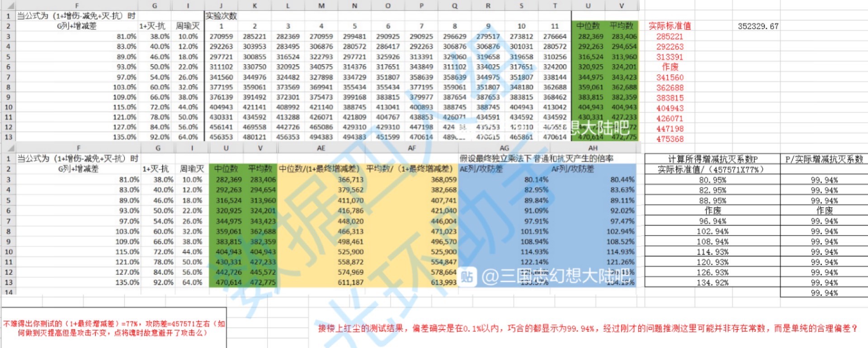Click the red 实际标准值 header cell
The image size is (868, 348).
(x=670, y=26)
